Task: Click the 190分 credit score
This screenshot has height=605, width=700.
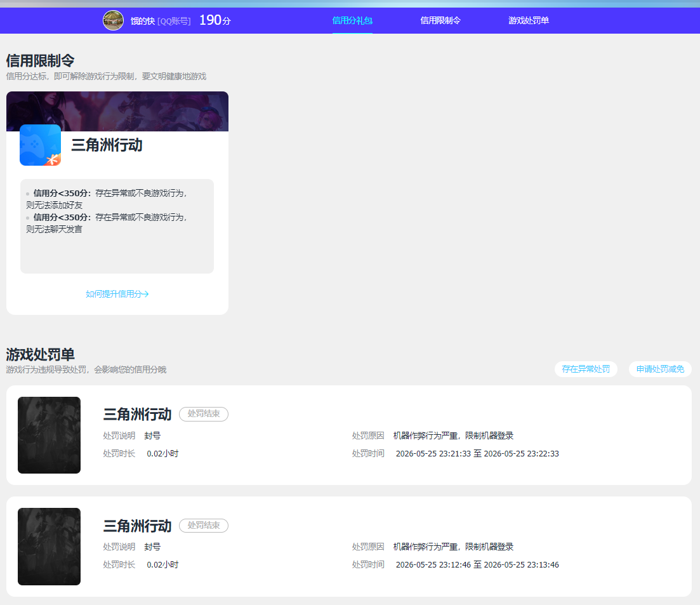Action: click(x=215, y=20)
